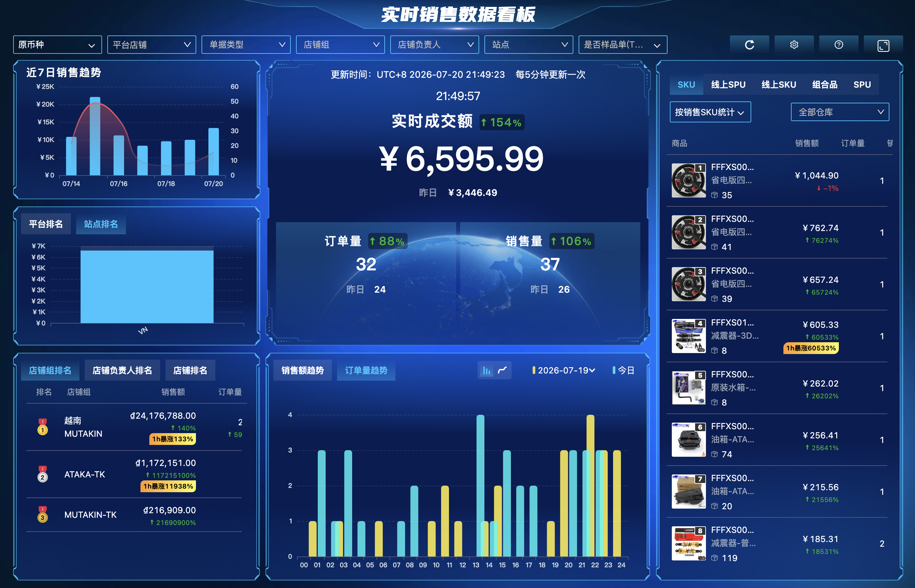915x588 pixels.
Task: Click stock box icon beside 119
Action: (714, 558)
